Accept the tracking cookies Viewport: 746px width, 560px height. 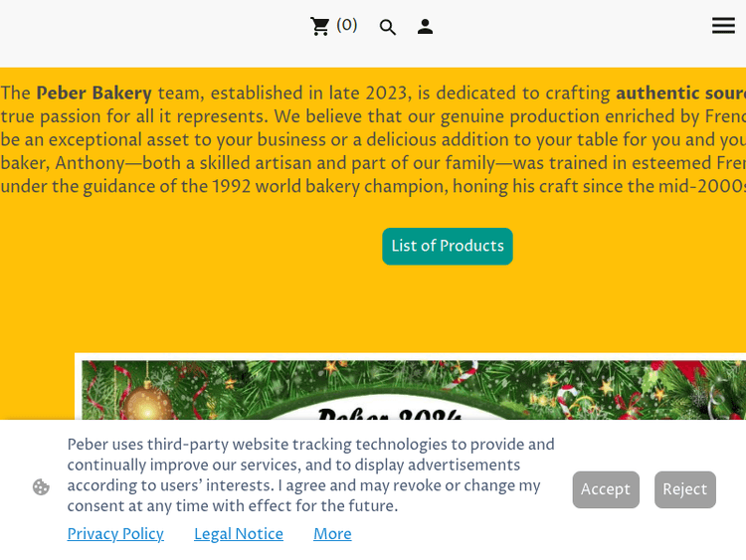point(606,489)
